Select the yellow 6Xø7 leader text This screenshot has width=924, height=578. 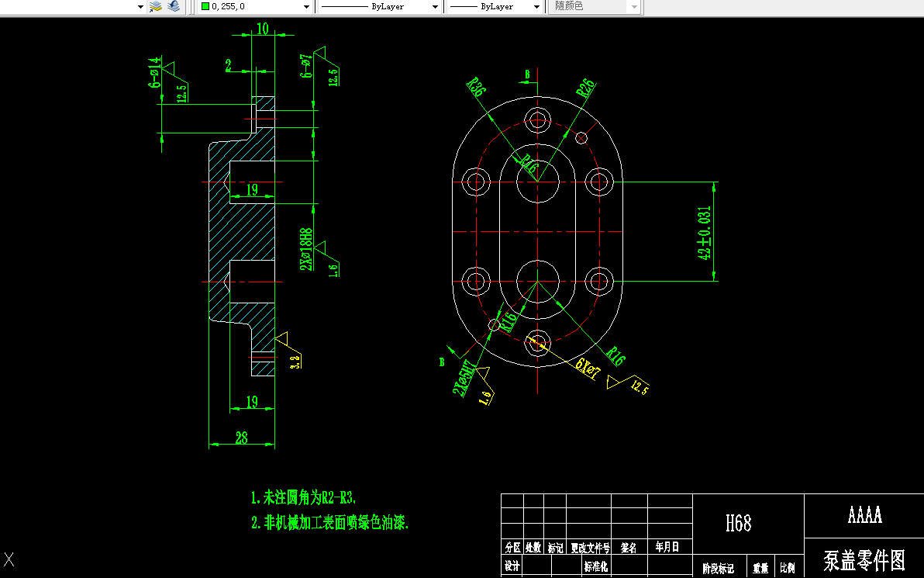pyautogui.click(x=588, y=369)
